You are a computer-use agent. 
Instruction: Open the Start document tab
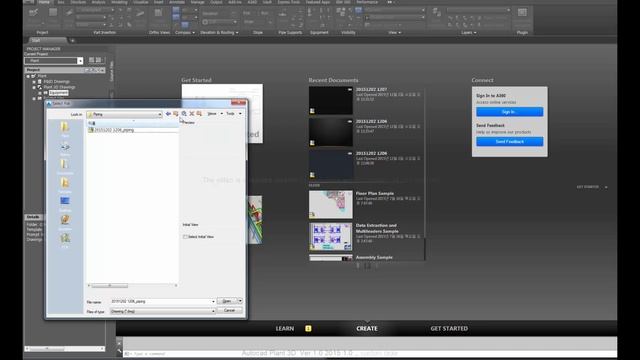point(46,40)
